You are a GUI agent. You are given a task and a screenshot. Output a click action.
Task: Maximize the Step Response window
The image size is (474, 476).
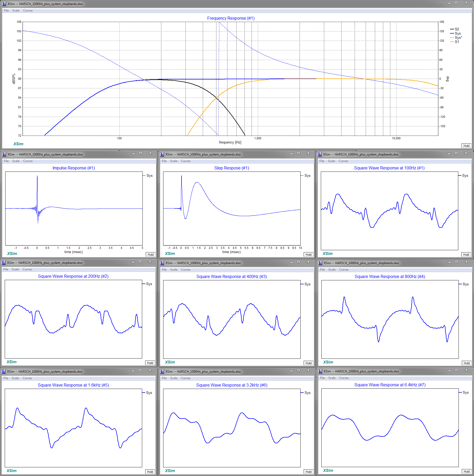[299, 153]
